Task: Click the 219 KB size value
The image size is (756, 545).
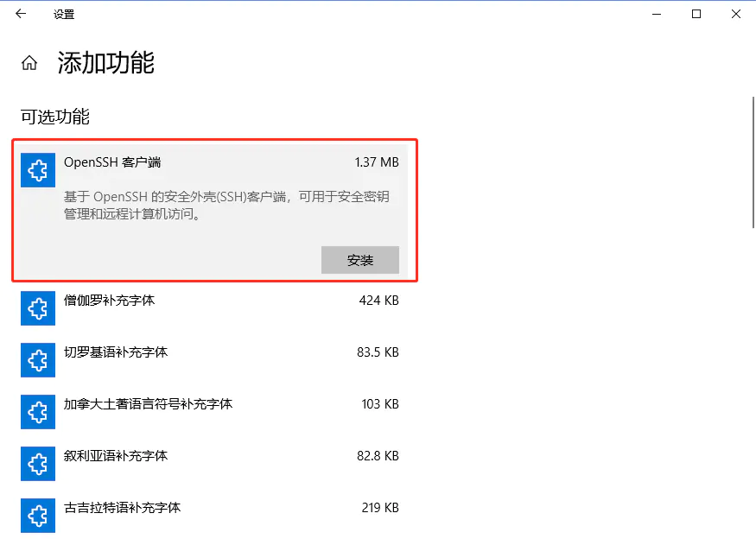Action: point(380,507)
